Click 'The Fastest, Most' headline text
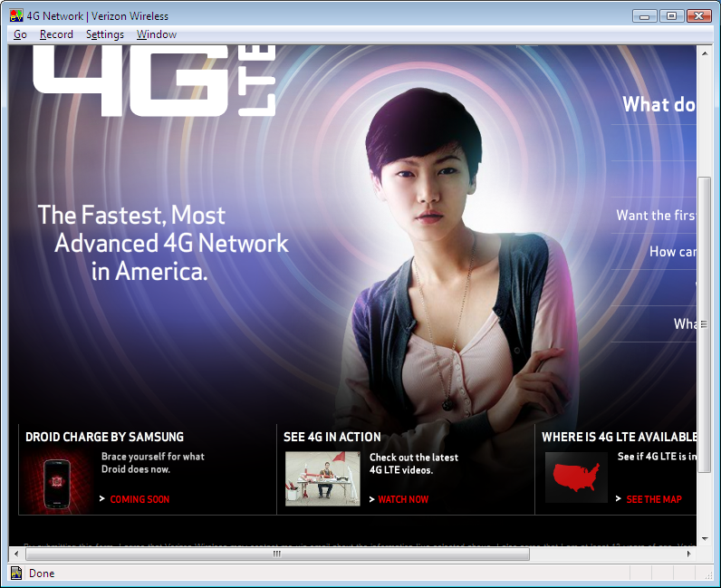Image resolution: width=721 pixels, height=588 pixels. [x=131, y=215]
